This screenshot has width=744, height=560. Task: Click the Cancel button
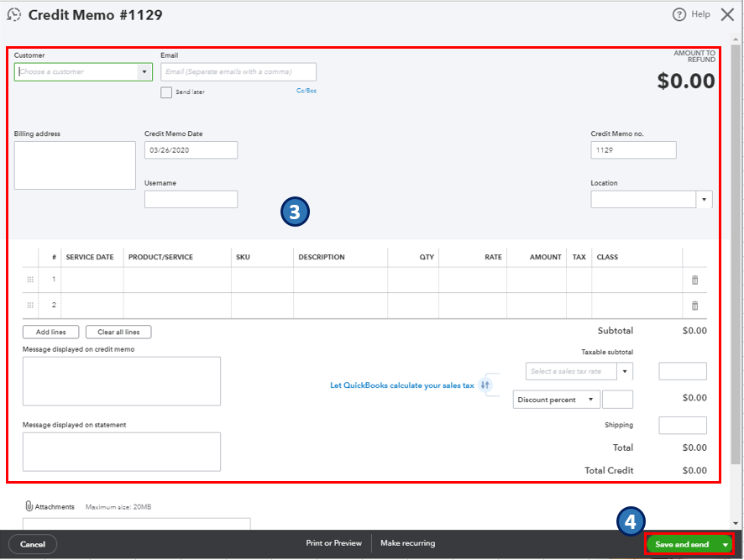33,544
